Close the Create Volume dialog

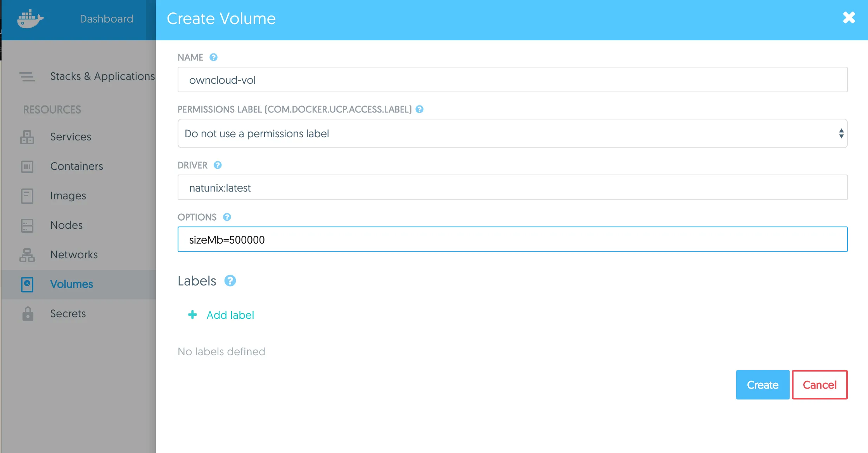[849, 17]
